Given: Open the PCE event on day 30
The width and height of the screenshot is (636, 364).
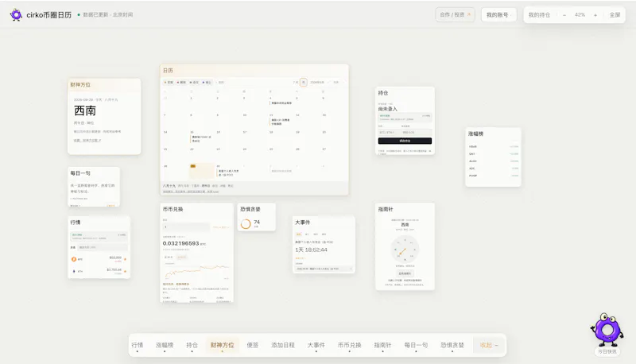Looking at the screenshot, I should (x=228, y=173).
